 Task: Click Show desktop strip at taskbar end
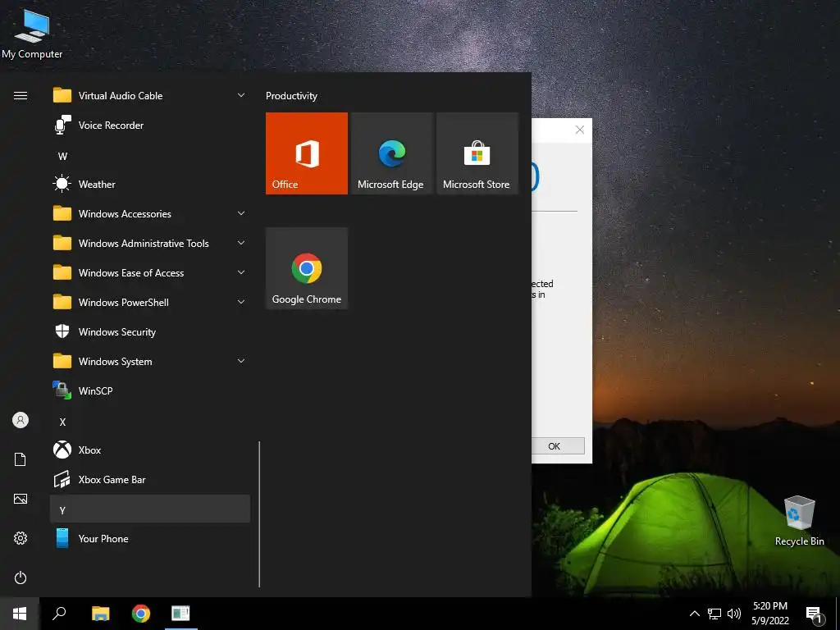(x=838, y=614)
